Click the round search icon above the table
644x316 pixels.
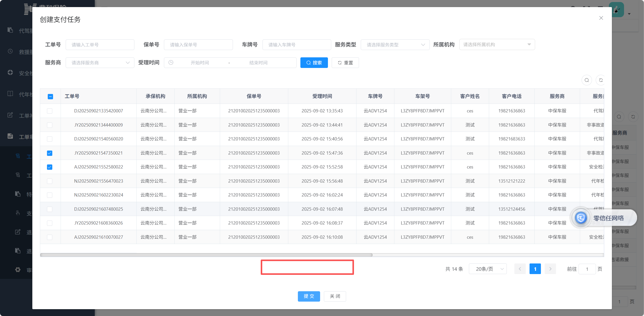pos(587,80)
